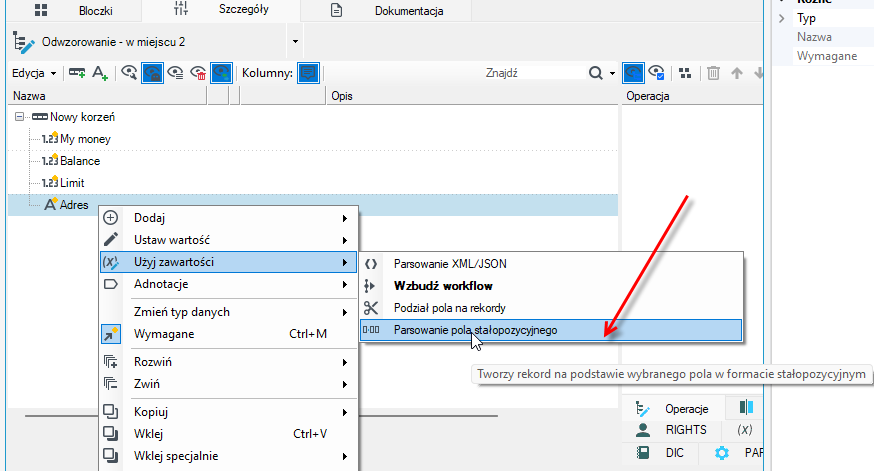This screenshot has width=874, height=471.
Task: Click the four-squares grid icon in operations toolbar
Action: [685, 73]
